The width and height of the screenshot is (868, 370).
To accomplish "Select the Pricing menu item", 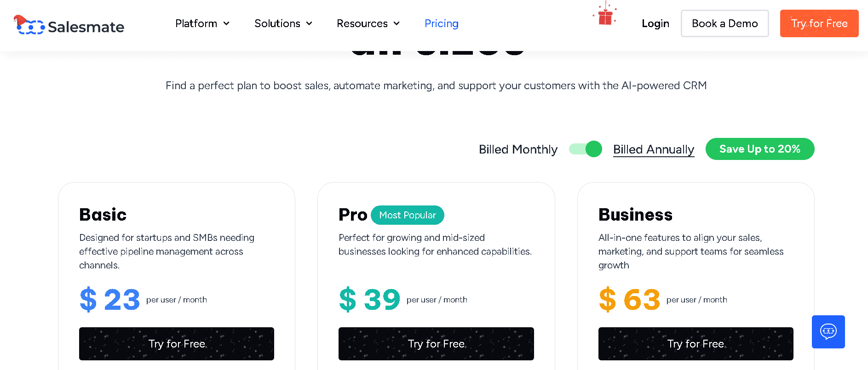I will pyautogui.click(x=441, y=23).
